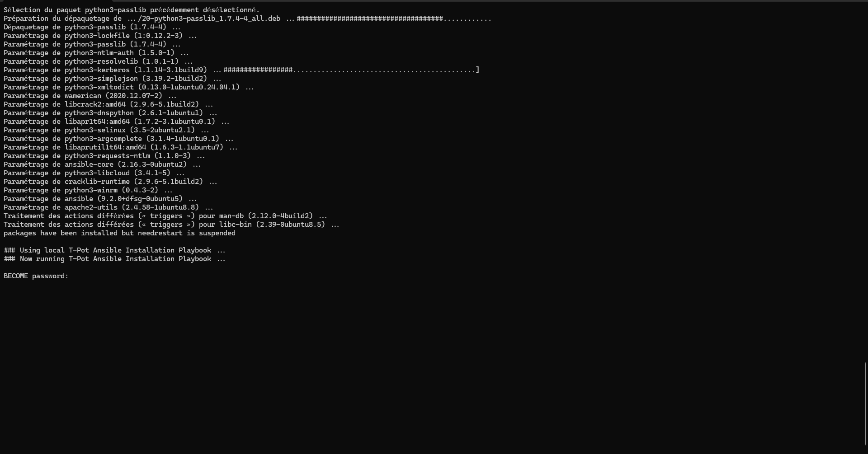Click the 'Now running T-Pot Ansible' line
868x454 pixels.
click(114, 259)
